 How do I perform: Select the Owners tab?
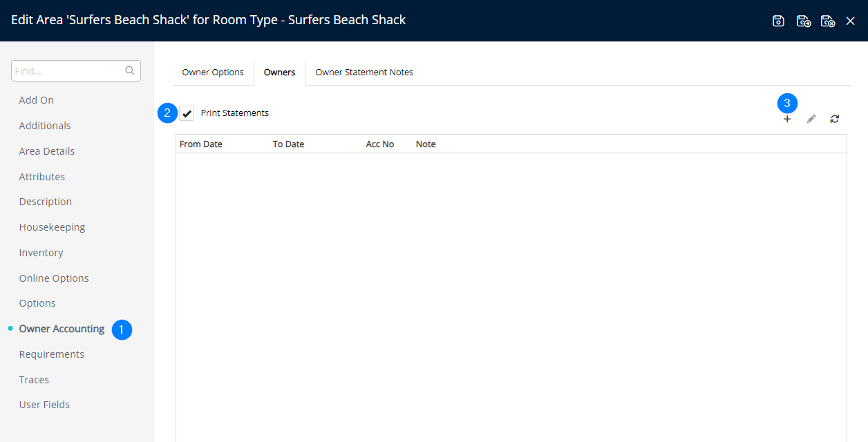279,72
